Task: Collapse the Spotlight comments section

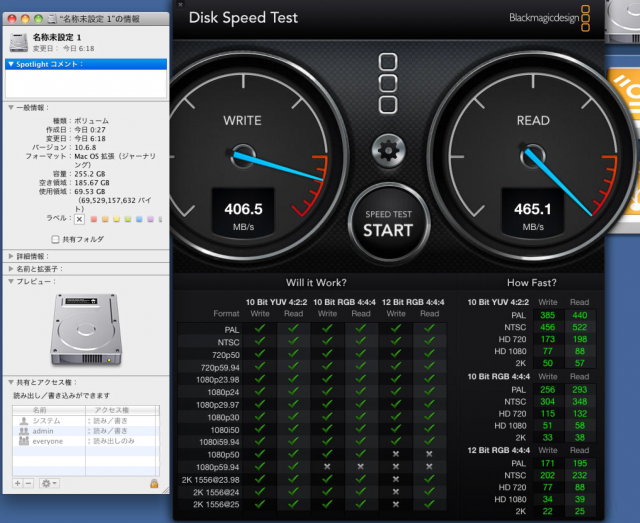Action: (x=11, y=64)
